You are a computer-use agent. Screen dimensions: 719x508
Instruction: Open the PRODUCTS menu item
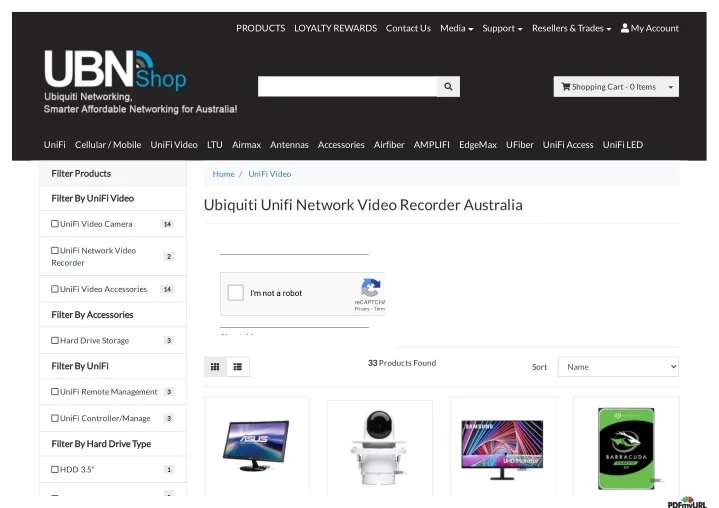coord(260,28)
